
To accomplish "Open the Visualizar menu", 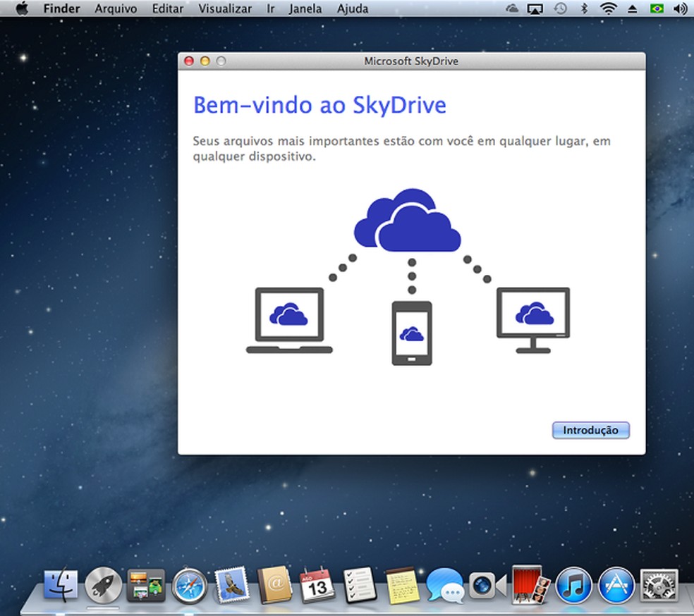I will 225,8.
